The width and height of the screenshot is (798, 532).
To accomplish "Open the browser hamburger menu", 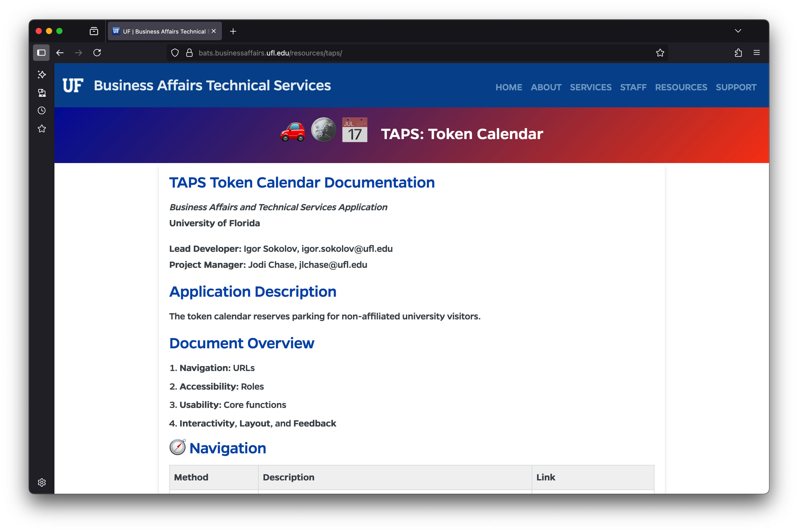I will [x=757, y=53].
